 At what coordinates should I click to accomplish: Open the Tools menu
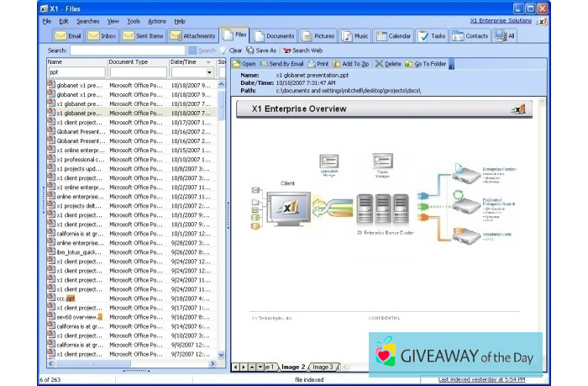click(x=134, y=21)
